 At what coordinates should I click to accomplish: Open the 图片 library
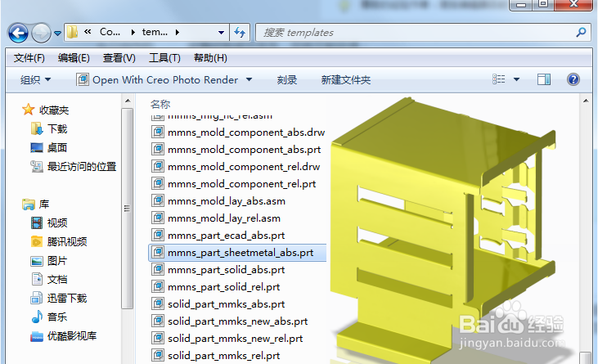[x=49, y=261]
